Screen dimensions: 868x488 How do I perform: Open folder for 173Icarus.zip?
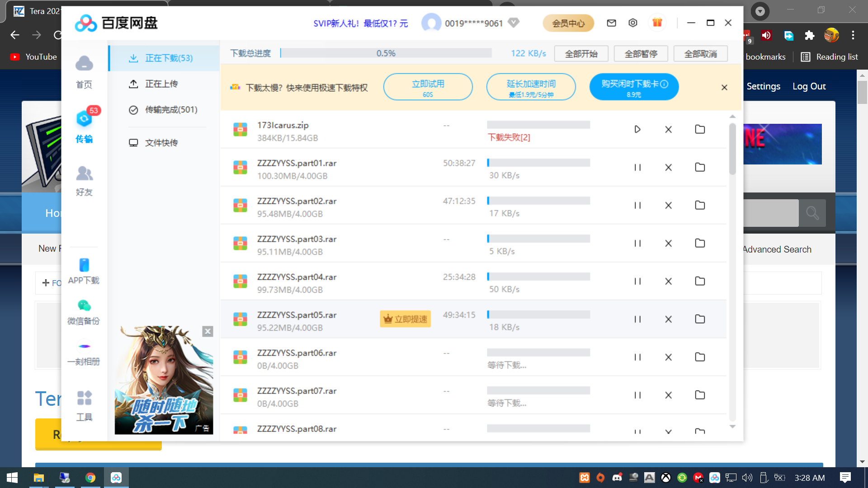(700, 129)
